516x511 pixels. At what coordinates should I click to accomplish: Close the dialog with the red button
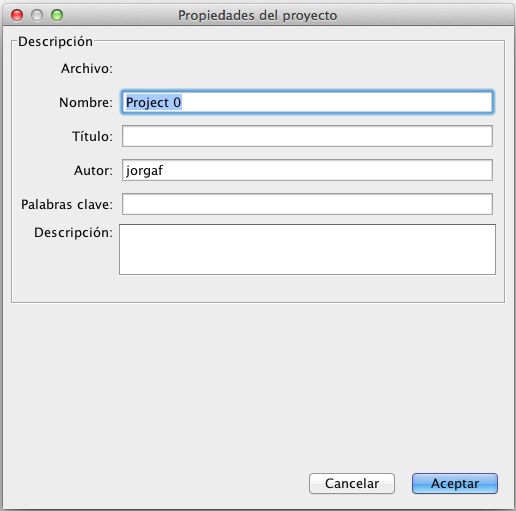(17, 15)
